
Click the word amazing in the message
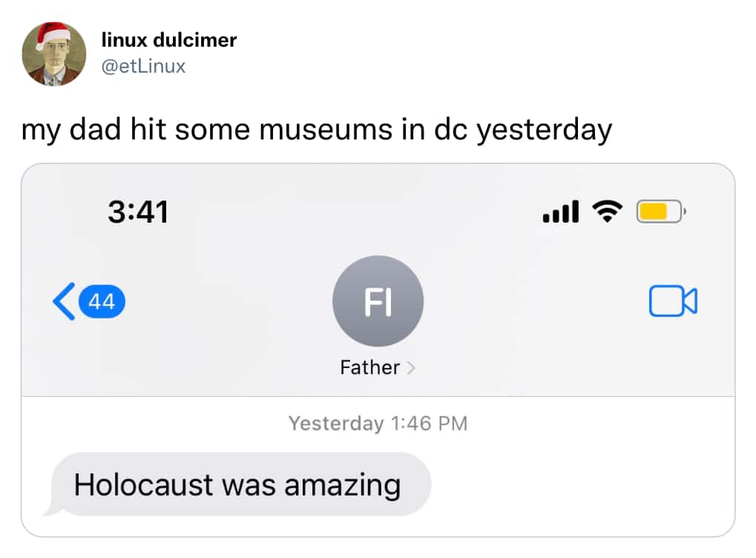(342, 486)
